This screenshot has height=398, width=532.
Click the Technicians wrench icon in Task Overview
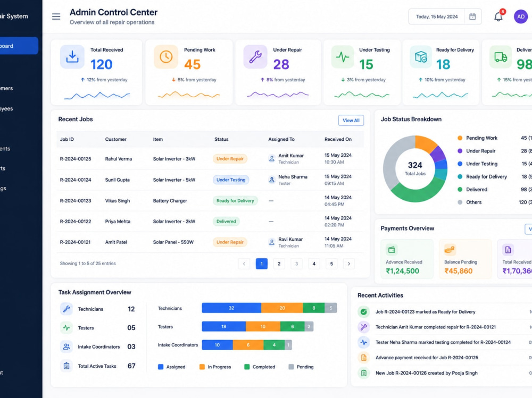tap(66, 309)
